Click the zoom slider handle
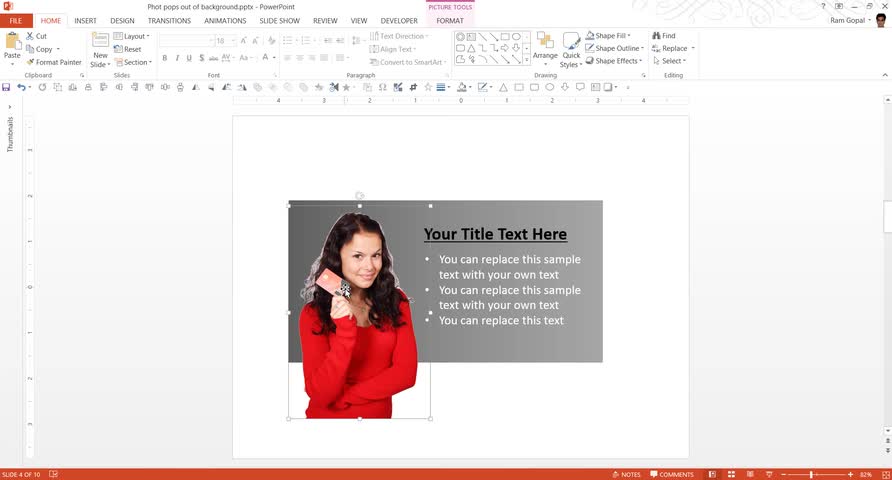This screenshot has width=892, height=480. tap(811, 474)
